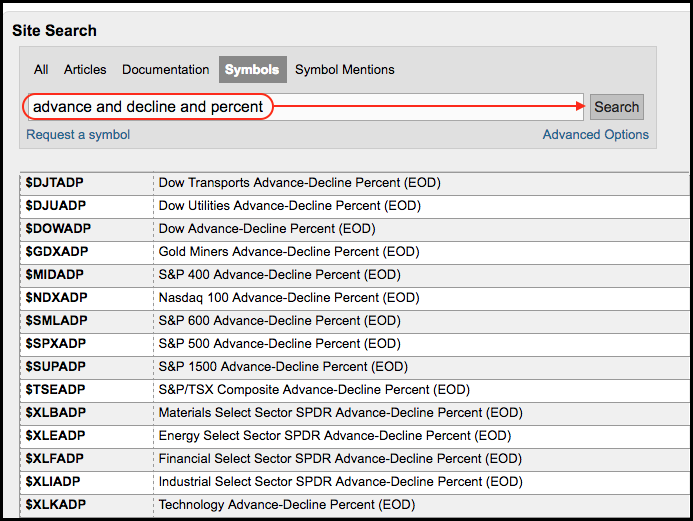Image resolution: width=693 pixels, height=521 pixels.
Task: Open the Symbol Mentions tab
Action: coord(344,69)
